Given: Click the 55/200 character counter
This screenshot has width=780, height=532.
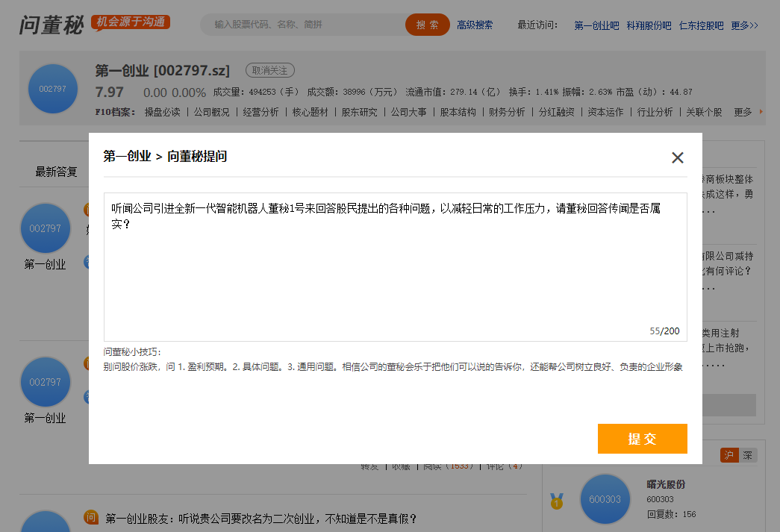Looking at the screenshot, I should point(664,331).
